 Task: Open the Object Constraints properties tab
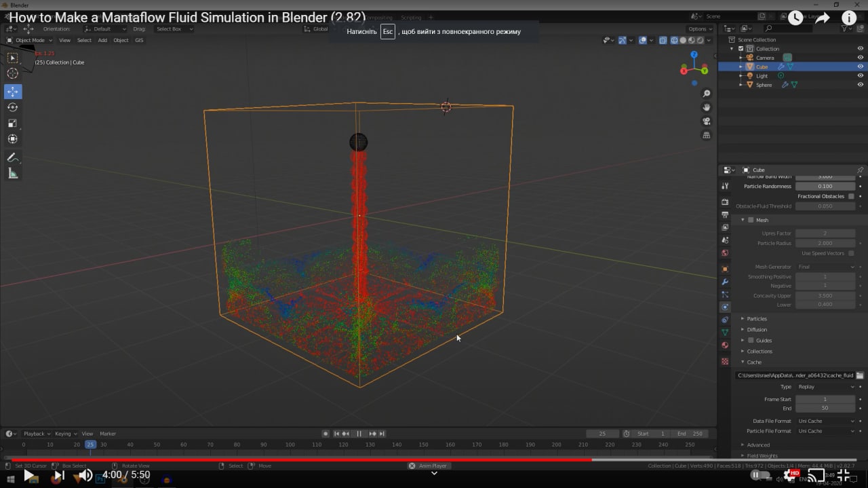[x=725, y=320]
